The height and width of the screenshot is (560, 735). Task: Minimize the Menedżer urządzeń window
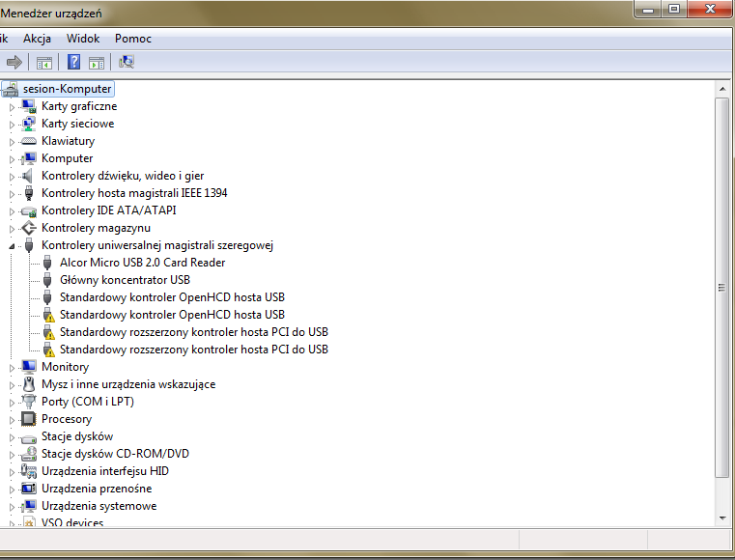[648, 10]
